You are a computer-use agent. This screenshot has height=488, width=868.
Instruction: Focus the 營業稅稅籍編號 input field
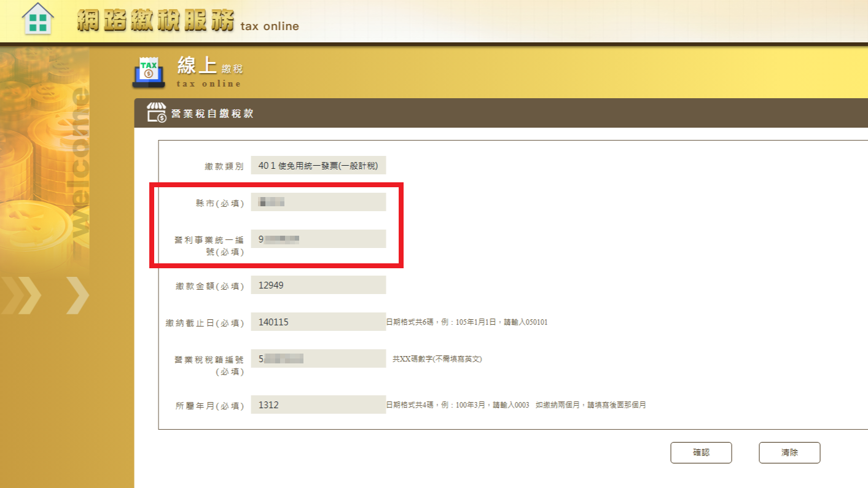point(318,358)
